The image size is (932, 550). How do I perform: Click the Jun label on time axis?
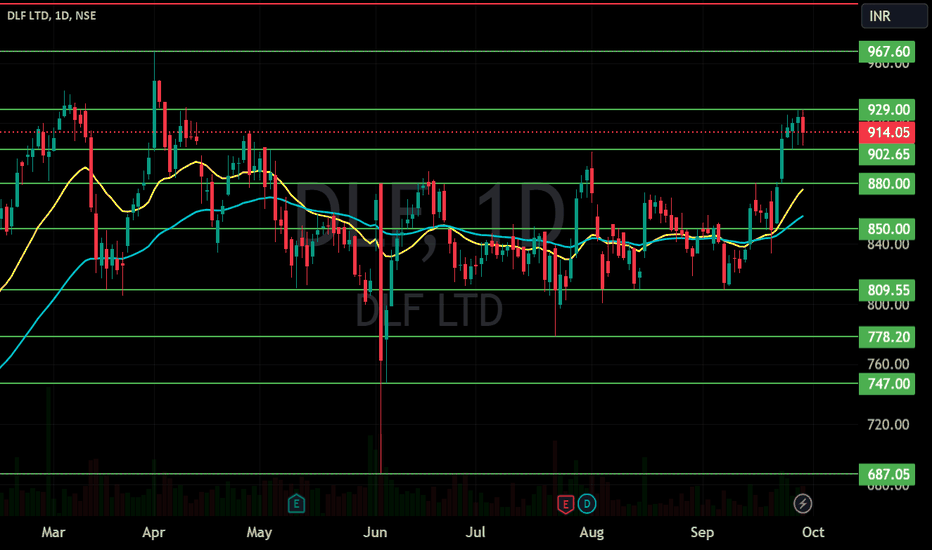[x=375, y=532]
